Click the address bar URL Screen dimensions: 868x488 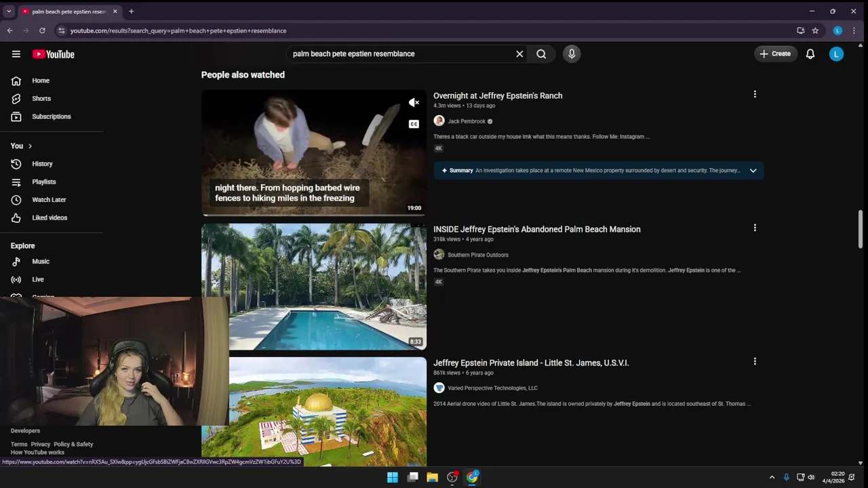click(x=178, y=30)
